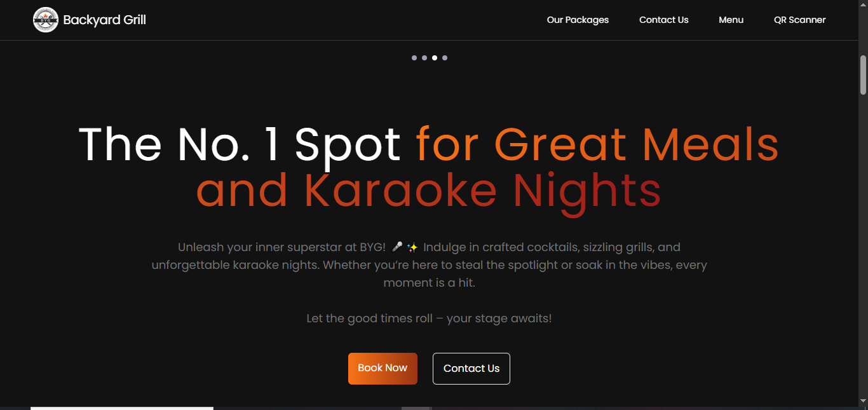This screenshot has height=410, width=868.
Task: Click the vertical scrollbar thumb
Action: click(x=863, y=75)
